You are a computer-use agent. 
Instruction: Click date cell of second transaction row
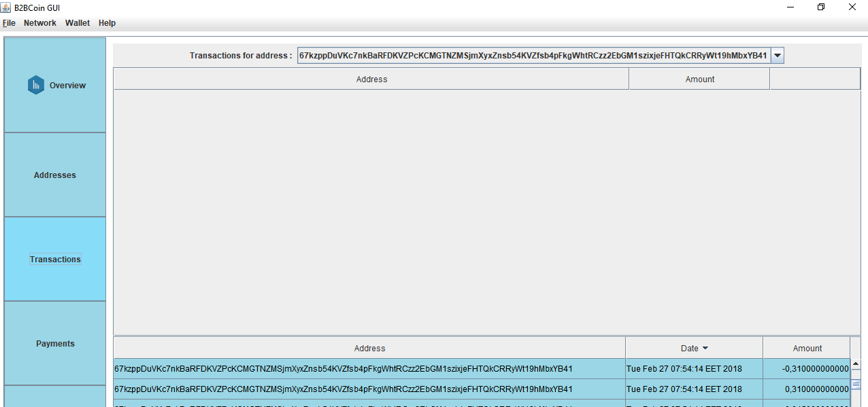tap(694, 389)
